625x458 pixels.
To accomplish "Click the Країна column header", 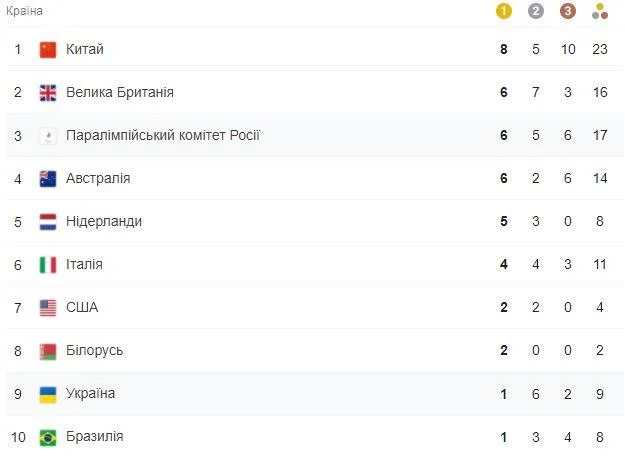I will (x=24, y=11).
